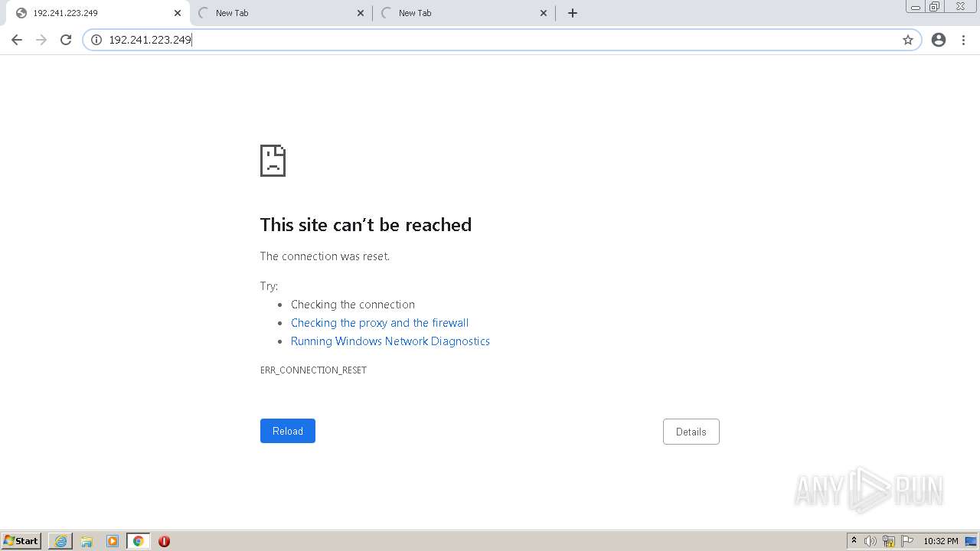Open Checking the proxy and the firewall link
This screenshot has width=980, height=551.
tap(380, 323)
